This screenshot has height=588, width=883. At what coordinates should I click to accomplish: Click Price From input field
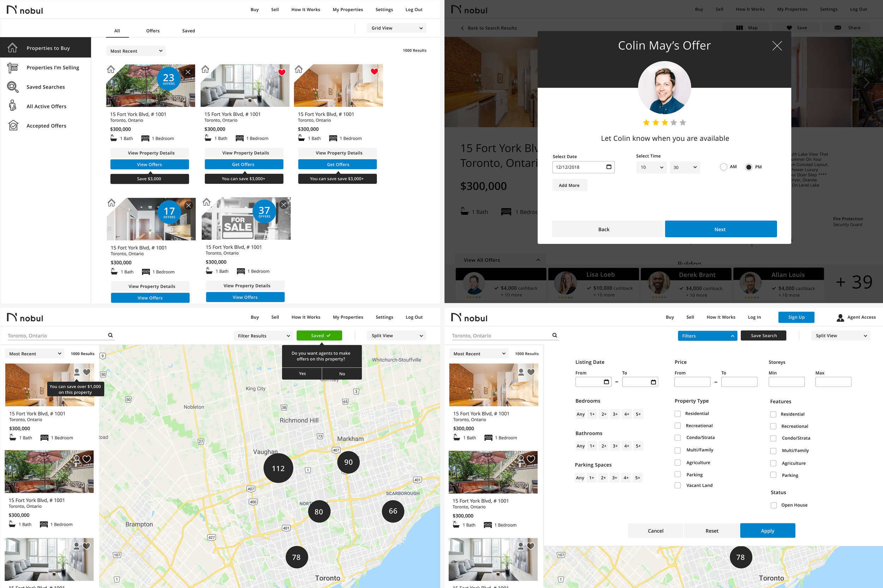[x=692, y=382]
